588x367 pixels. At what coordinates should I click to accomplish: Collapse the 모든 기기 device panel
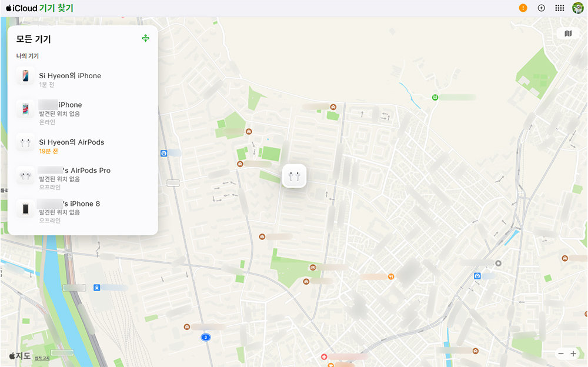click(x=146, y=39)
